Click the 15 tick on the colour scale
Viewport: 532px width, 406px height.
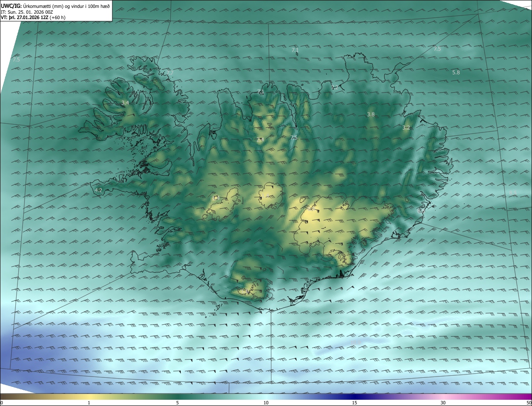(x=355, y=403)
